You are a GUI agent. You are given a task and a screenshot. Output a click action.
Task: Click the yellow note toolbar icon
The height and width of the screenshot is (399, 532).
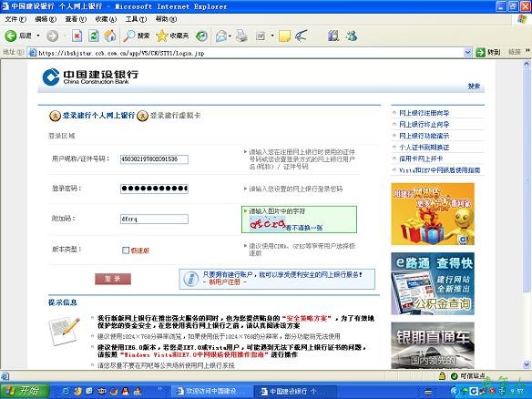point(284,36)
